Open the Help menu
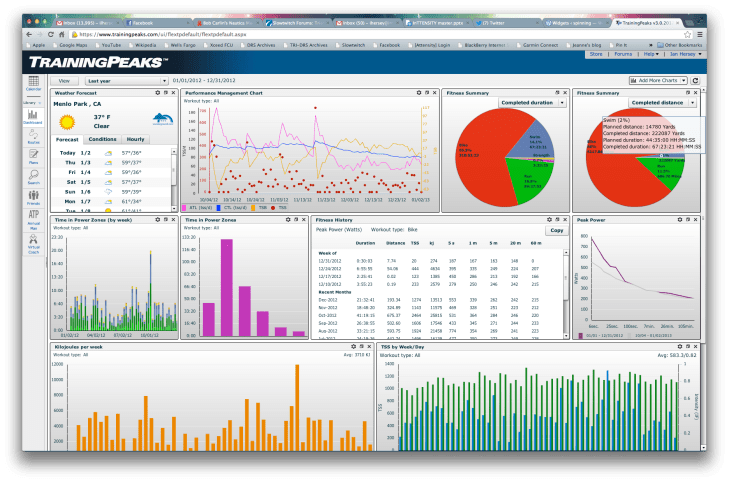The height and width of the screenshot is (482, 729). click(x=649, y=54)
